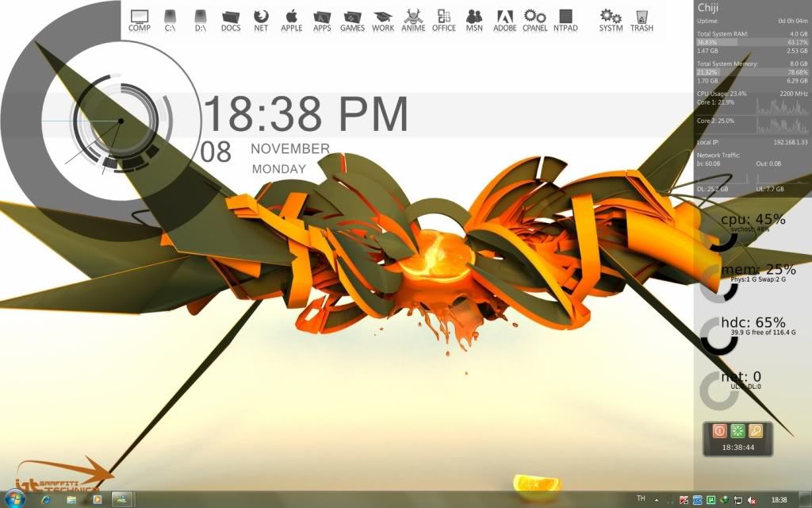Click the APPLE launcher icon

[292, 21]
